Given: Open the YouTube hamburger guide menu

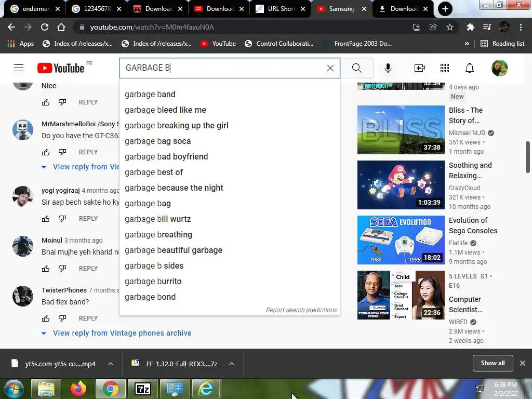Looking at the screenshot, I should [x=19, y=68].
